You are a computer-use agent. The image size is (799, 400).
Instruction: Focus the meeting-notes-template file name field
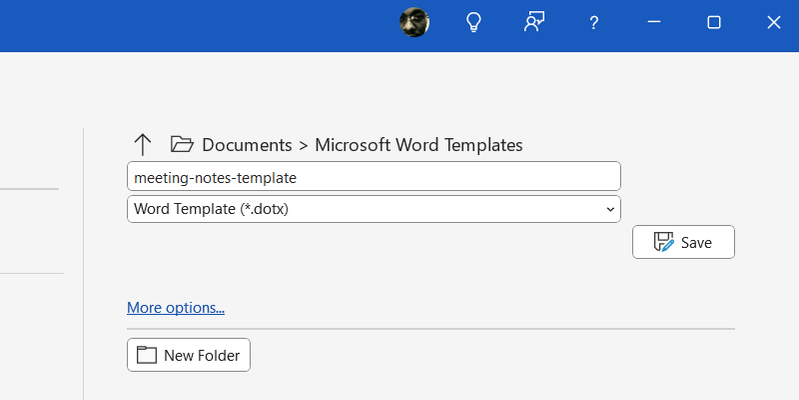[373, 176]
